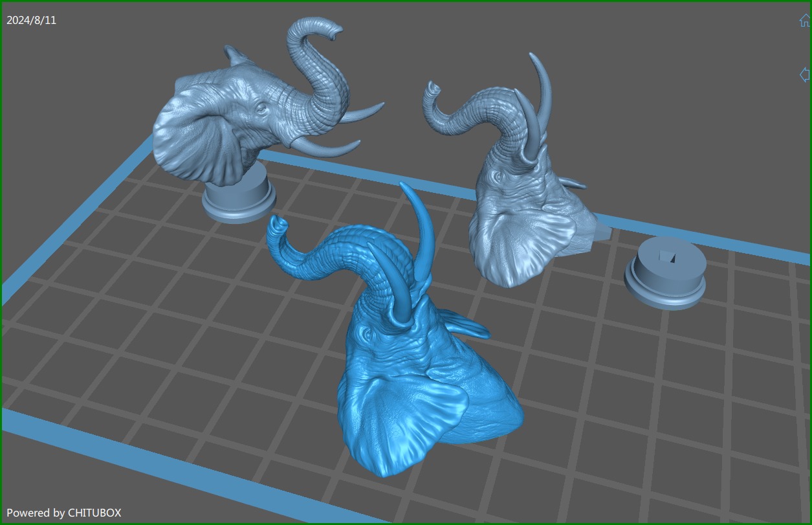Screen dimensions: 812x525
Task: Click the left arrow view icon
Action: click(805, 74)
